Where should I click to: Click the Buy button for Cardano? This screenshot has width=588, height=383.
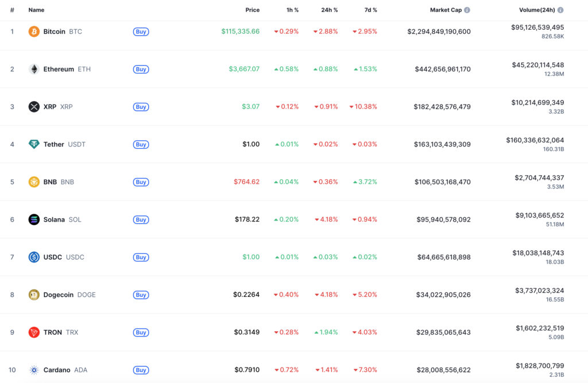[141, 370]
